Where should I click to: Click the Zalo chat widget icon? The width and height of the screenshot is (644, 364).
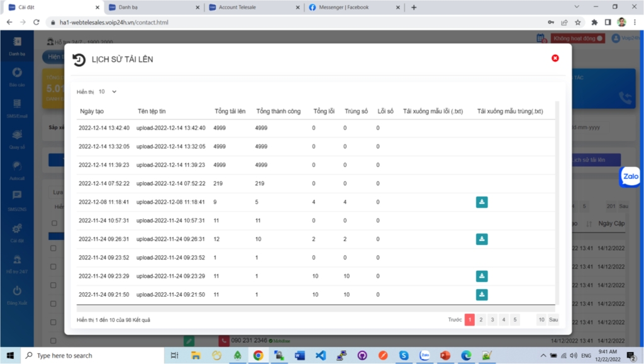[630, 177]
